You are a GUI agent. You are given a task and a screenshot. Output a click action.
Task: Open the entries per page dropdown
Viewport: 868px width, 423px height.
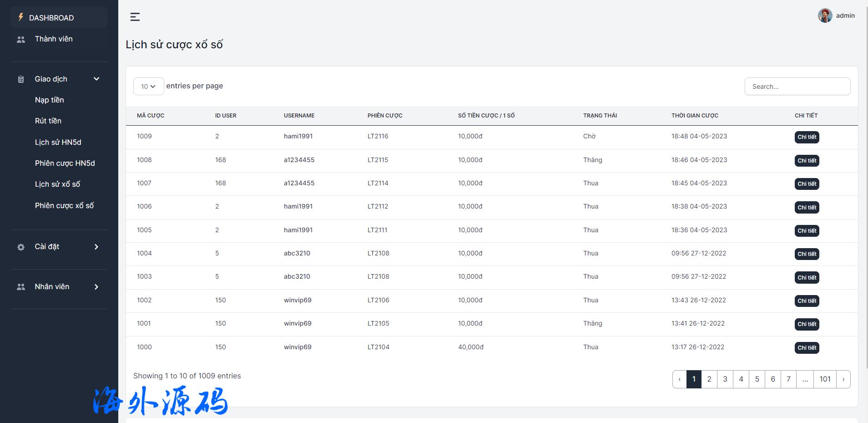click(x=148, y=87)
